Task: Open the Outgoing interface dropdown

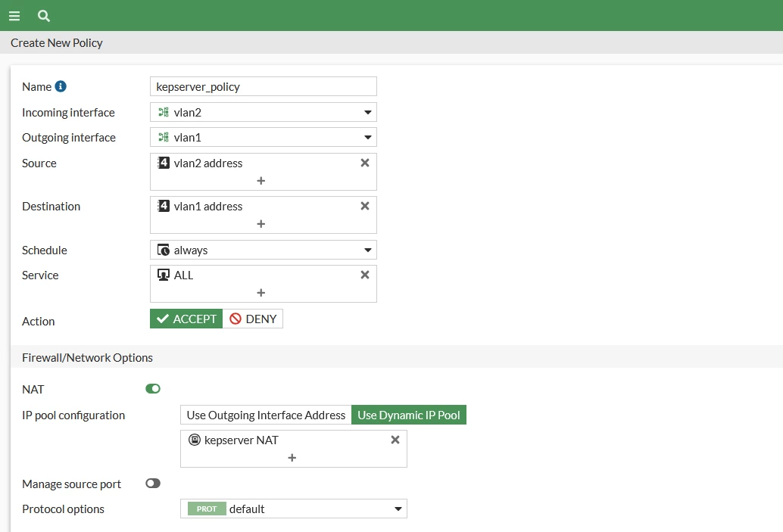Action: tap(264, 137)
